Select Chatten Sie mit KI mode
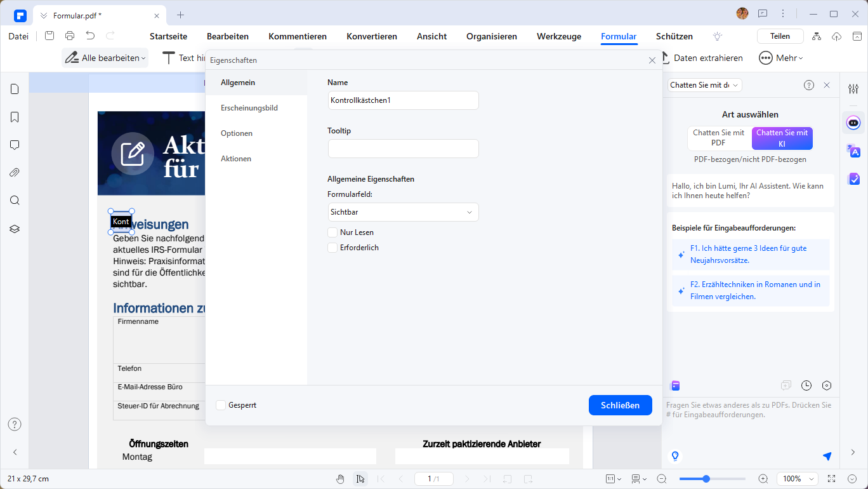The image size is (868, 489). (782, 138)
